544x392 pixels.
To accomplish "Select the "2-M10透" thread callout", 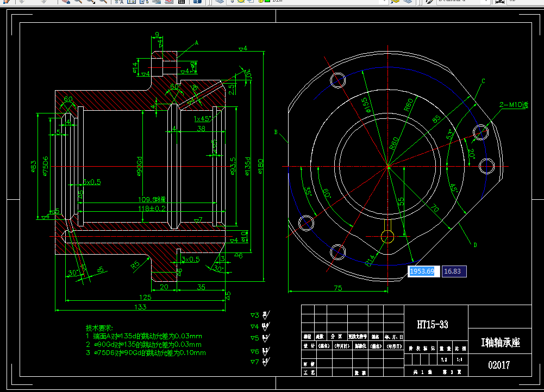I will [514, 105].
